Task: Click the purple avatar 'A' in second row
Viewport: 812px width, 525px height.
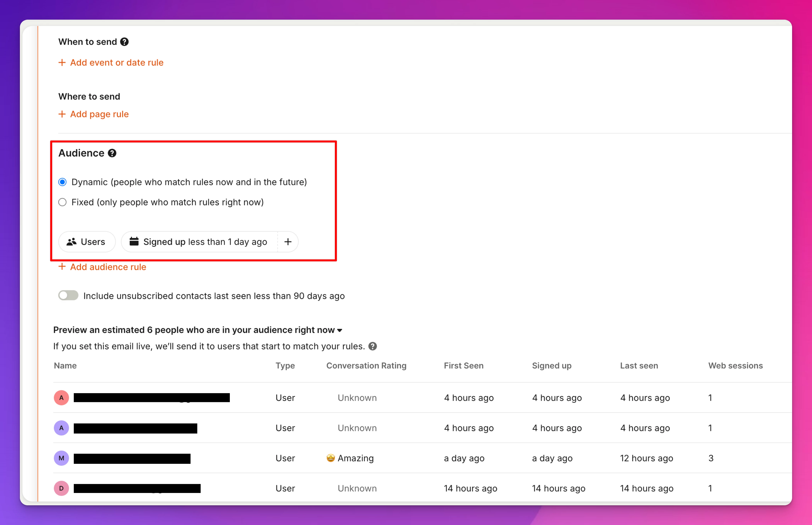Action: click(x=61, y=428)
